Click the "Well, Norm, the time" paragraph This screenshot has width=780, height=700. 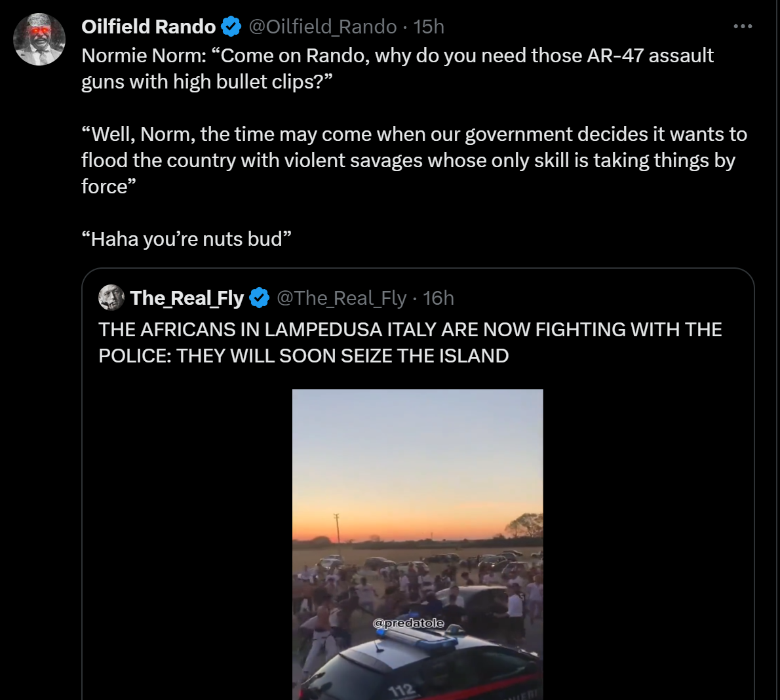(x=413, y=160)
